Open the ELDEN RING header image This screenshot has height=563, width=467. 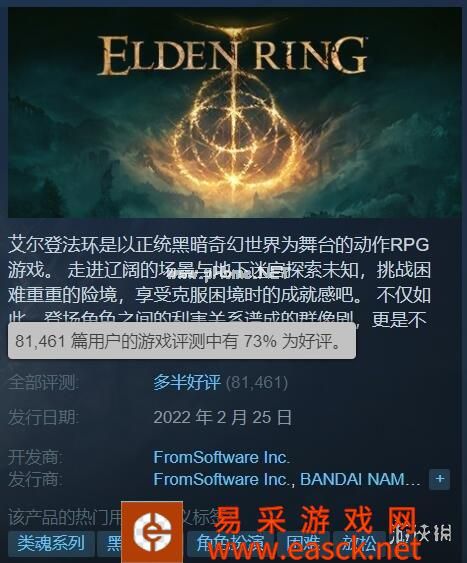click(235, 112)
